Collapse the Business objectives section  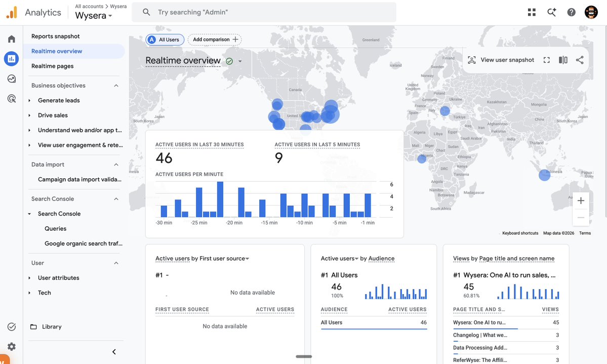point(116,85)
